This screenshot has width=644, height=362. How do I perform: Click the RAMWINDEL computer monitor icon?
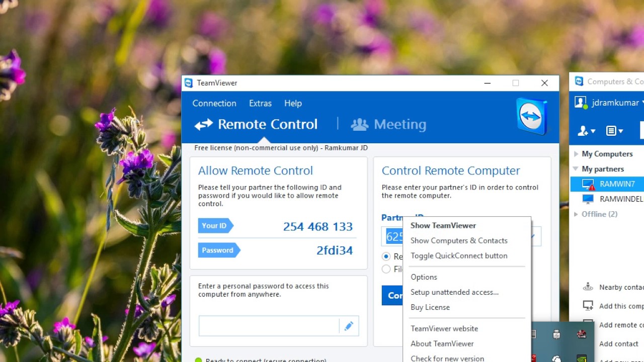click(588, 199)
